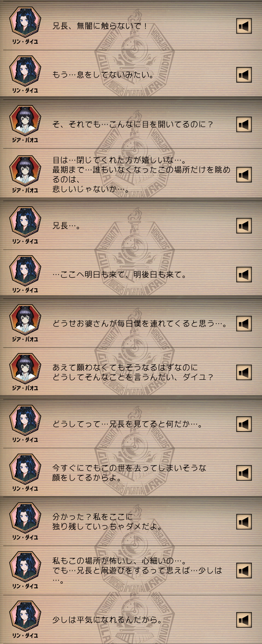Play audio for もう…息をしてないみたい。

244,75
